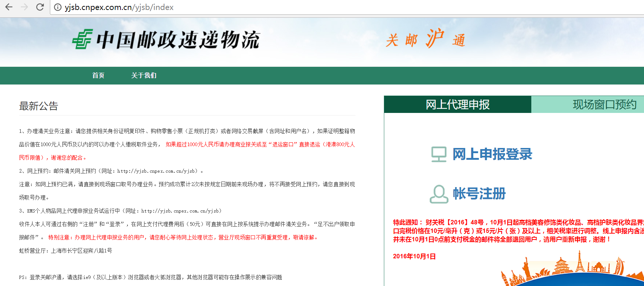Click the monitor icon beside 网上申报登录
644x286 pixels.
[x=439, y=154]
